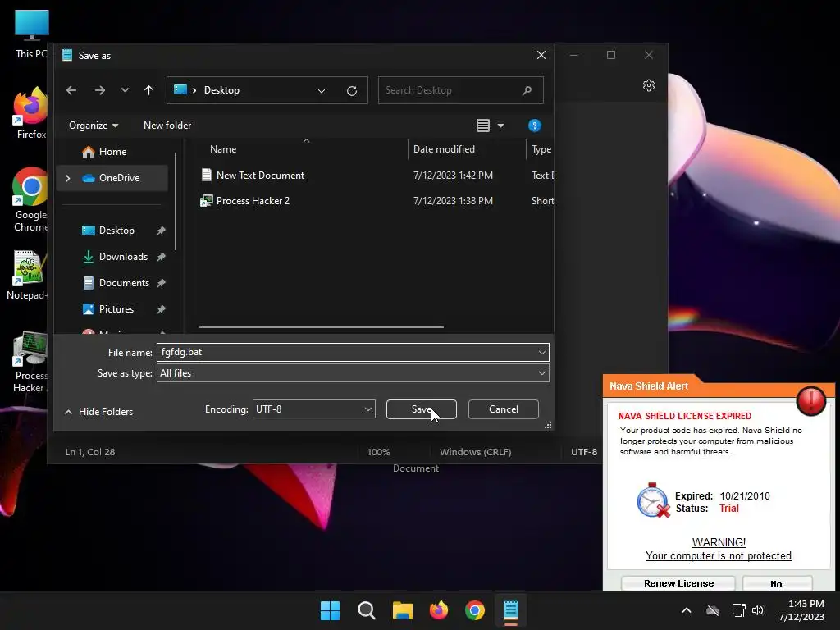Go back in Save as dialog
The image size is (840, 630).
click(x=71, y=90)
